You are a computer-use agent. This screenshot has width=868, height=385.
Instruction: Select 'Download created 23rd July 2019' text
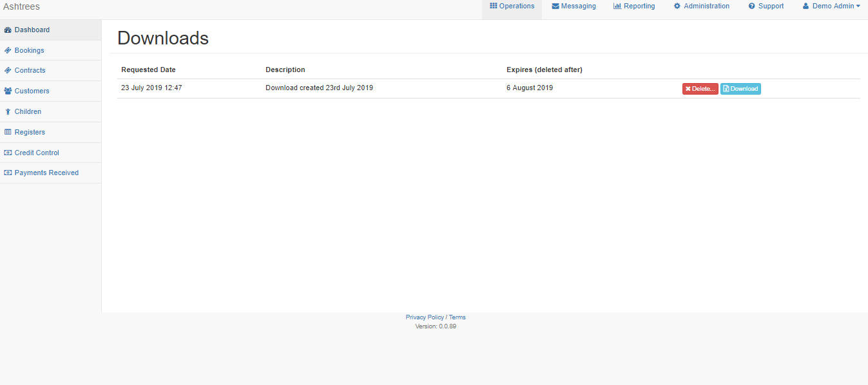(319, 88)
